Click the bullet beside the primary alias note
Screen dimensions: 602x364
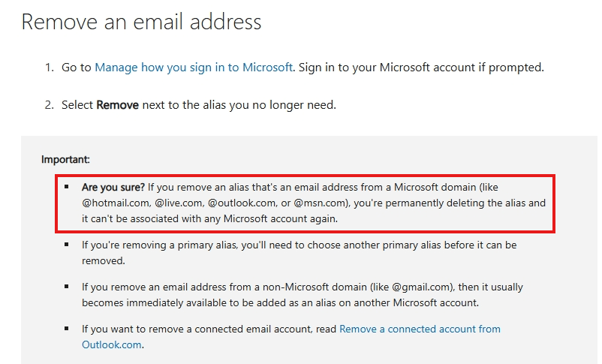[67, 245]
